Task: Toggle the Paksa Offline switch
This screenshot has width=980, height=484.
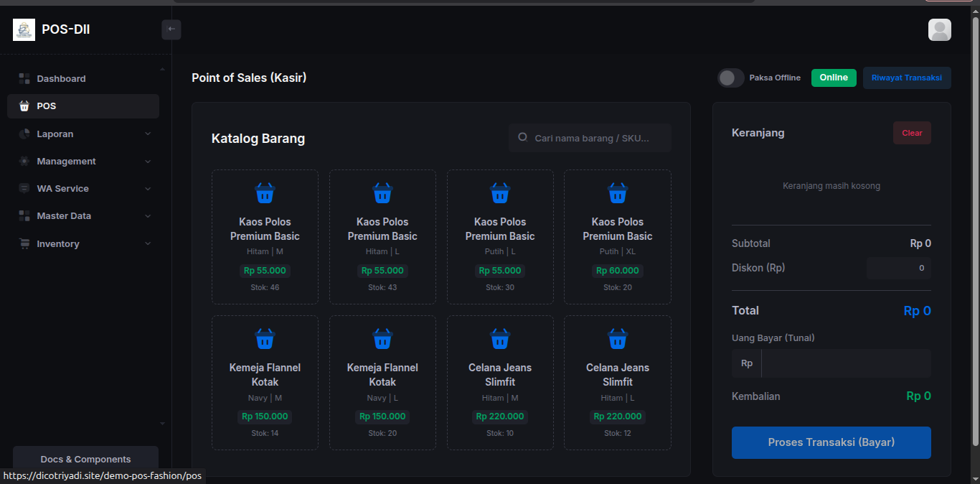Action: (x=731, y=78)
